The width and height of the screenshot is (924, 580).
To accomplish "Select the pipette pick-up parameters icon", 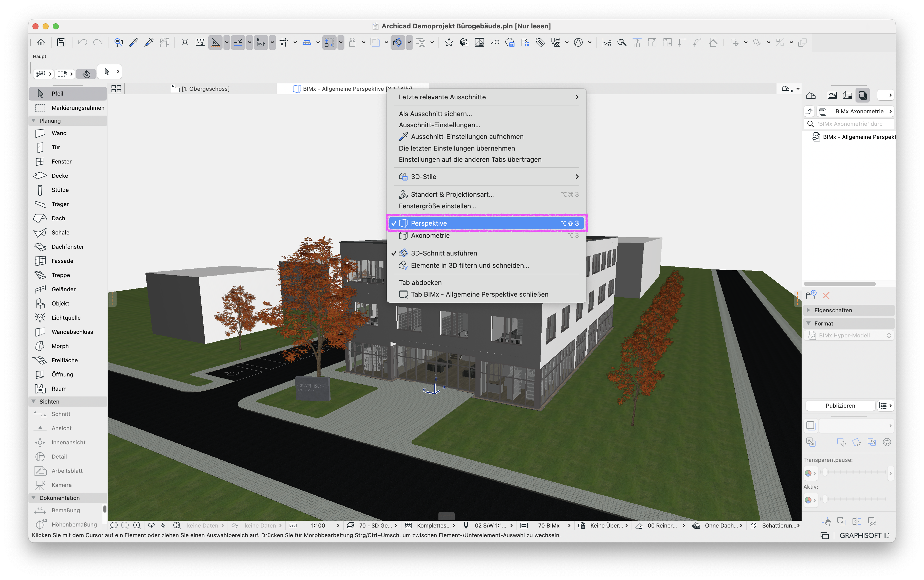I will coord(134,42).
